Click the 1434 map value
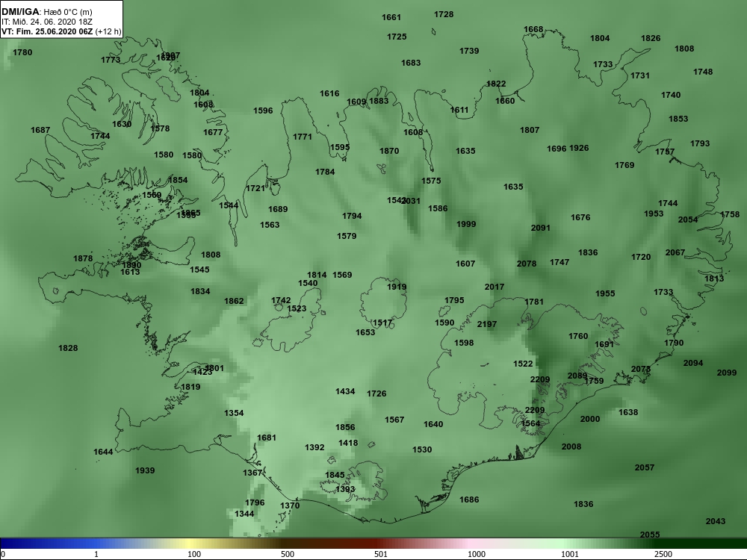The width and height of the screenshot is (747, 560). [x=345, y=391]
